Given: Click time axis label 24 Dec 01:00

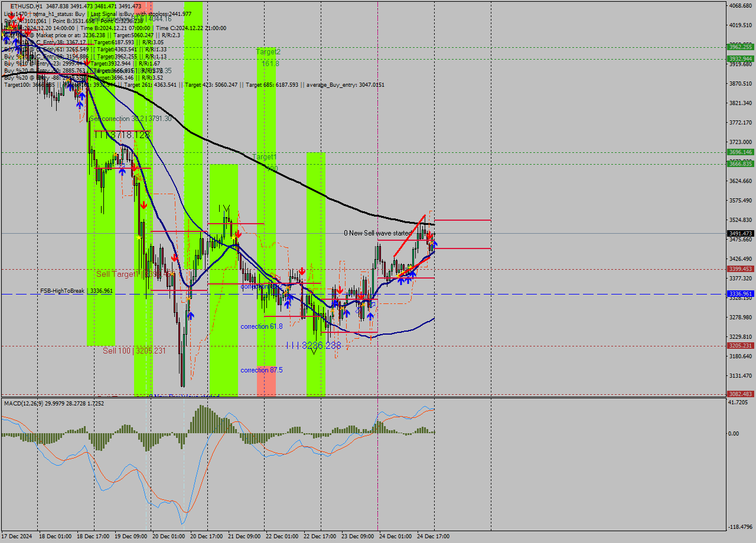Looking at the screenshot, I should click(x=395, y=537).
